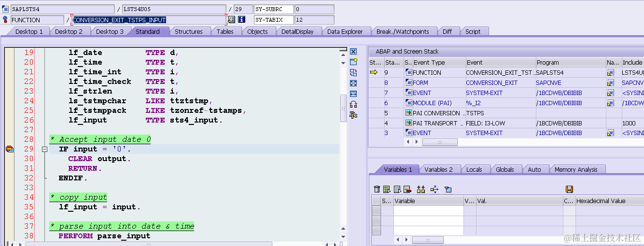Viewport: 644px width, 246px height.
Task: Click SYSTEM-EXIT event in stack level 7
Action: [x=484, y=93]
